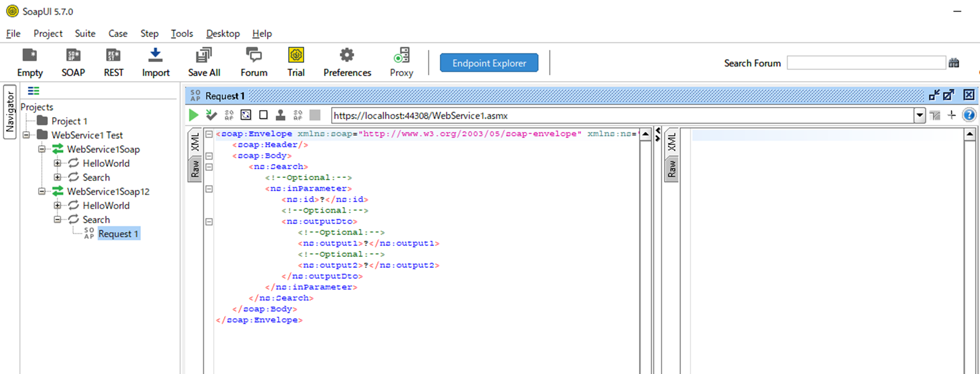Submit the request with the green play arrow
980x374 pixels.
194,115
